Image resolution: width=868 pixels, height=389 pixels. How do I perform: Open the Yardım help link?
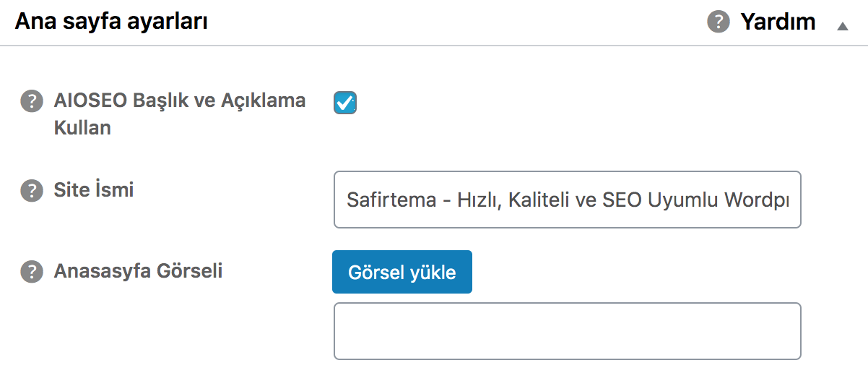pyautogui.click(x=778, y=22)
